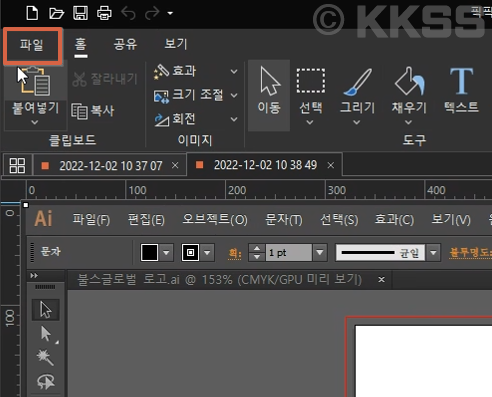Expand the 그리기 tool chevron
The image size is (492, 397).
[x=357, y=123]
